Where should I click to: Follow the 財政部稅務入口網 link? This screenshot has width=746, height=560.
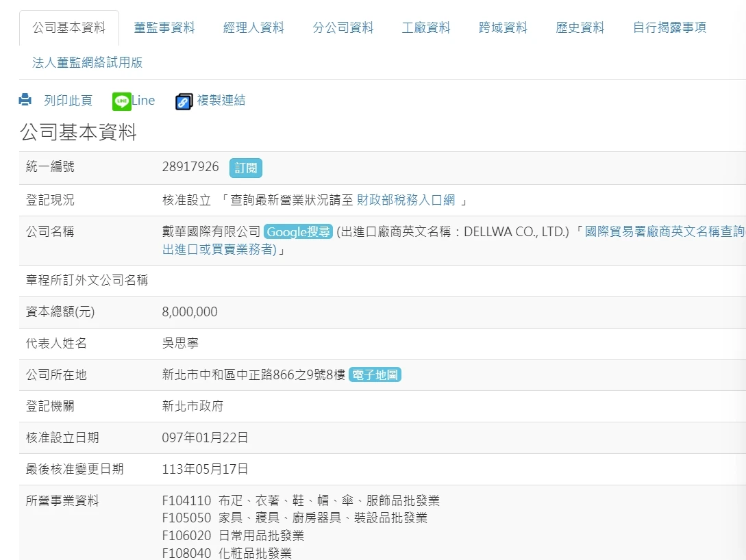[406, 200]
